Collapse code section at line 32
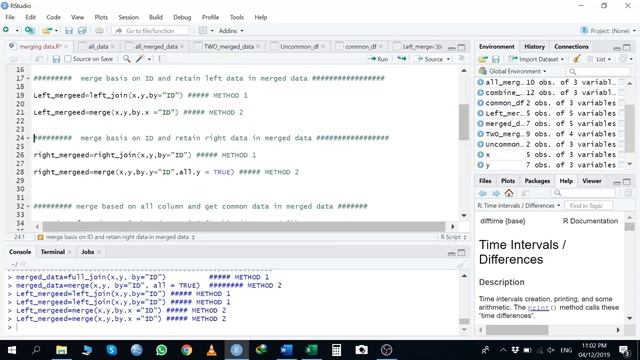Viewport: 640px width, 360px height. (x=28, y=207)
